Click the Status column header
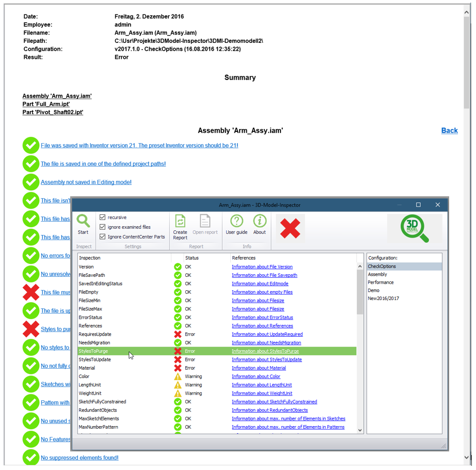The width and height of the screenshot is (476, 470). coord(207,258)
